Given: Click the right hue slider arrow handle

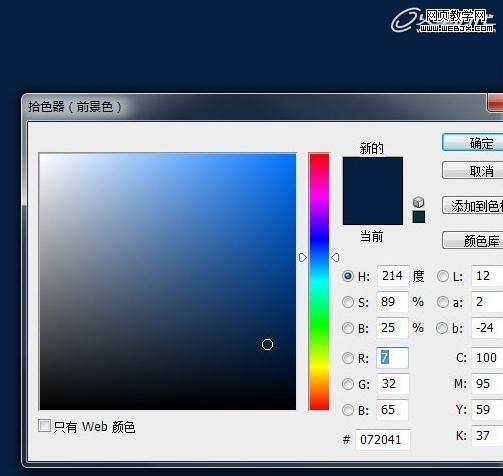Looking at the screenshot, I should [x=335, y=257].
